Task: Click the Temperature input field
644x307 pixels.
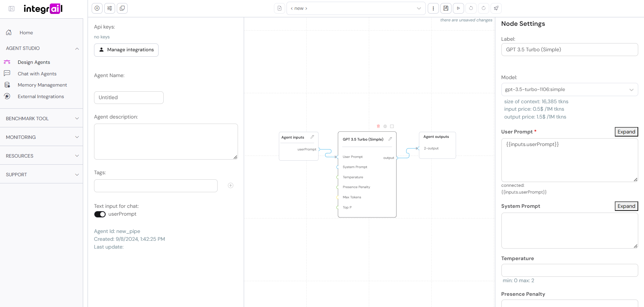Action: pyautogui.click(x=569, y=270)
